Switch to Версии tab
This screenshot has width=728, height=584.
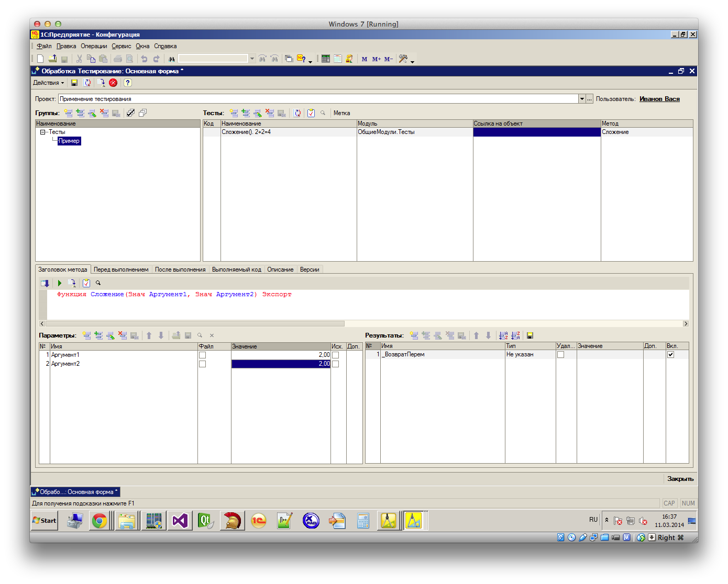click(x=310, y=269)
